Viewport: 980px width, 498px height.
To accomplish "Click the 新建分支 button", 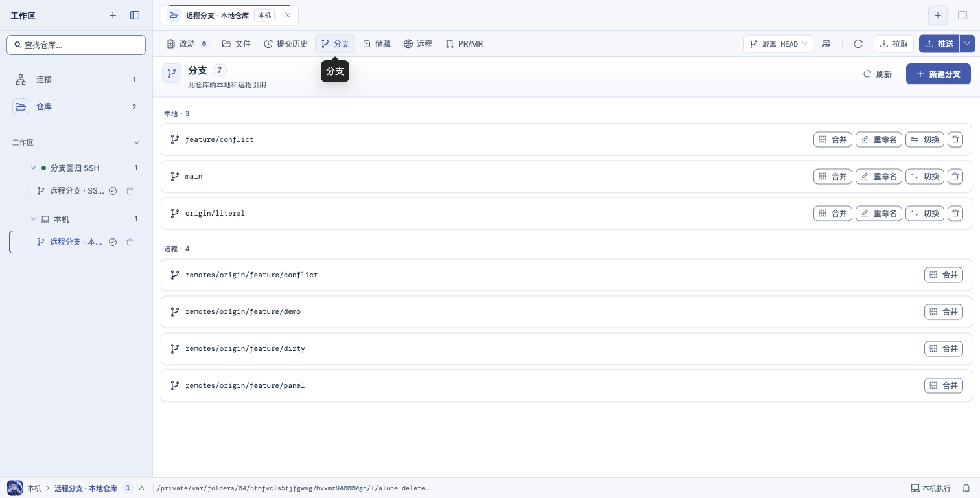I will (938, 74).
